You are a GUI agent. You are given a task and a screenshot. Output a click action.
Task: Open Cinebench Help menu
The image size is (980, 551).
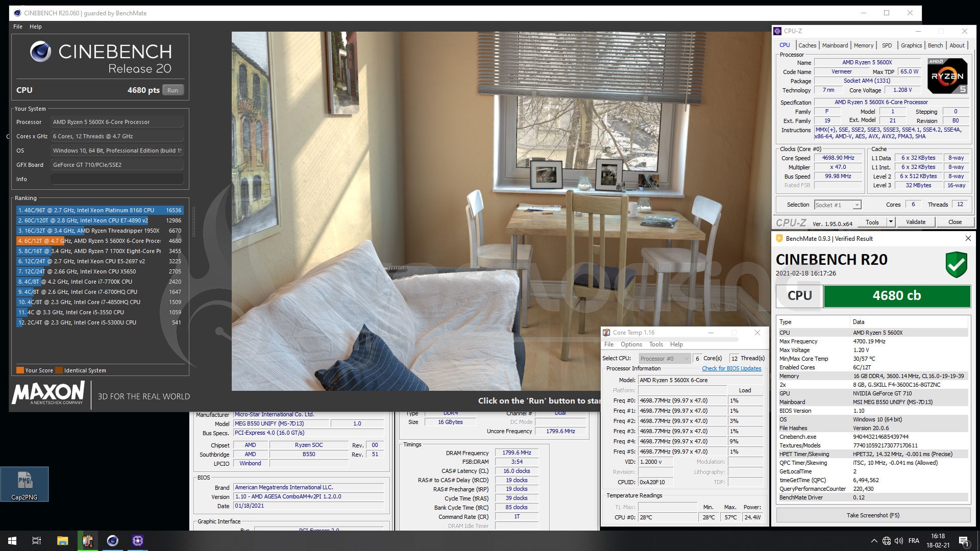click(36, 27)
